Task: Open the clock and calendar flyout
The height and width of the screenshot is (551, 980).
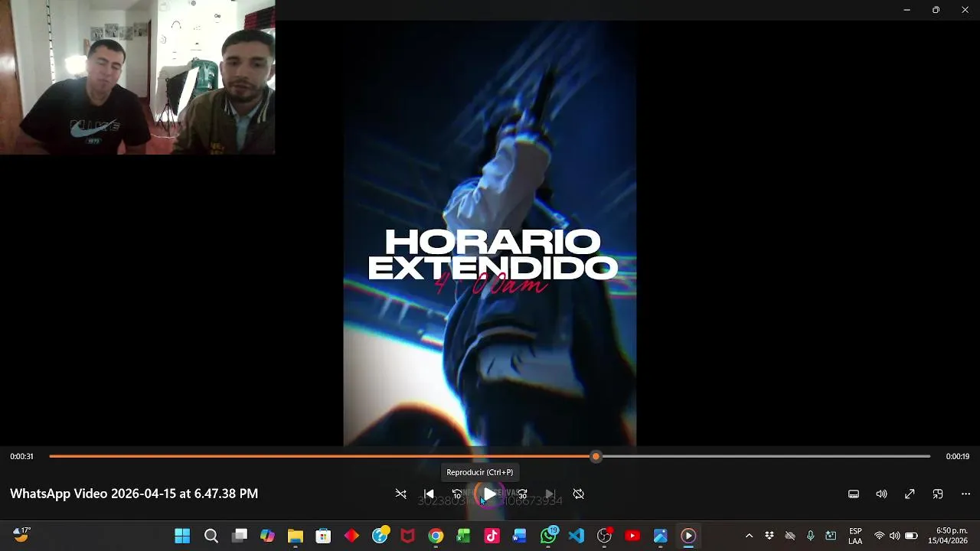Action: (x=948, y=536)
